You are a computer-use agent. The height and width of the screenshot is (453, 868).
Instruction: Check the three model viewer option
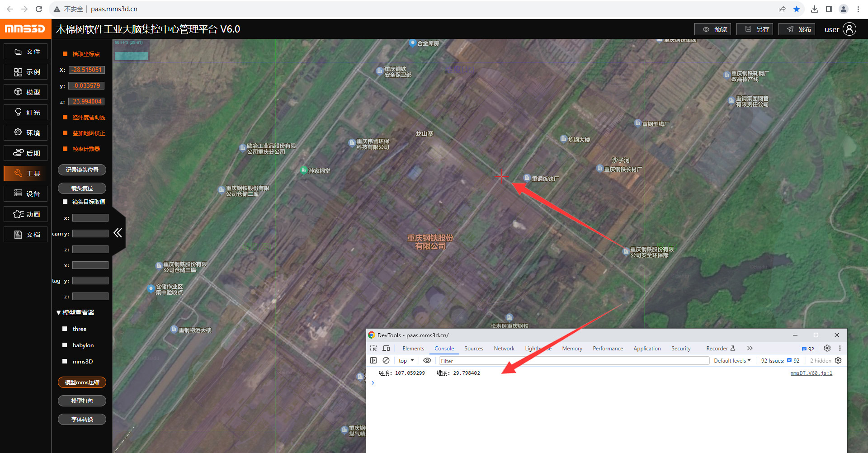(x=65, y=329)
